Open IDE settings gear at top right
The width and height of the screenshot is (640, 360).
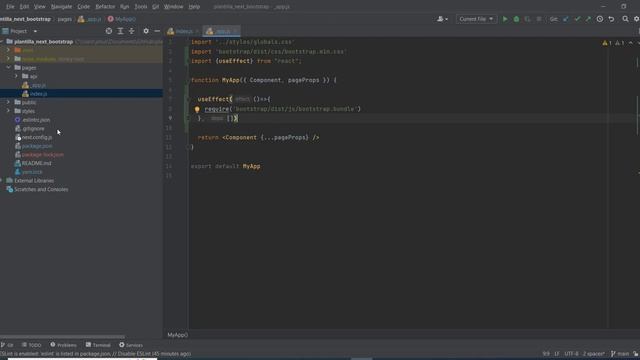click(x=636, y=19)
